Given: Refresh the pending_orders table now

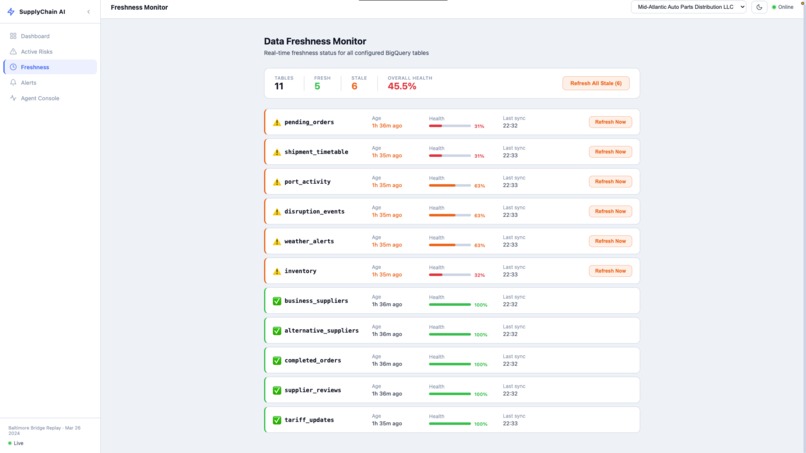Looking at the screenshot, I should pos(610,122).
